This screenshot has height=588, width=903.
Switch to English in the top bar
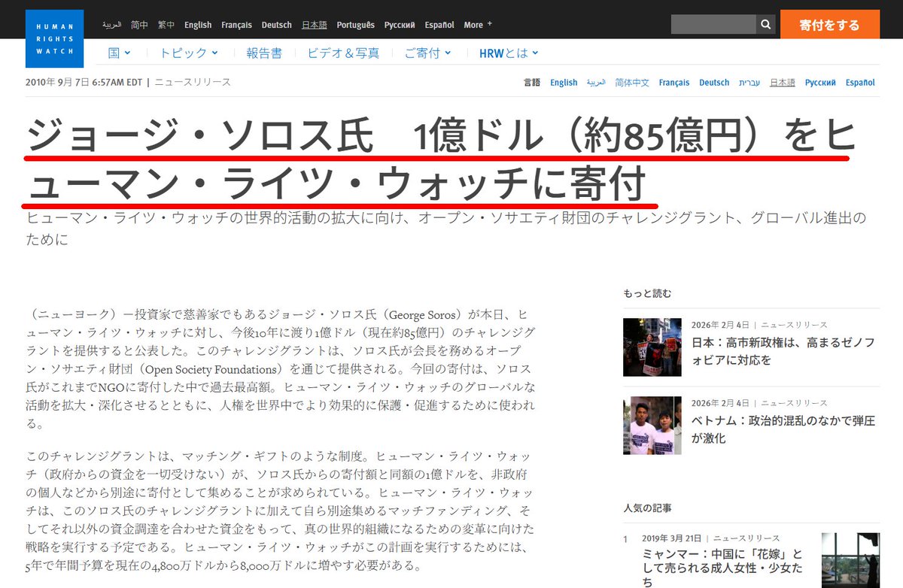coord(198,25)
